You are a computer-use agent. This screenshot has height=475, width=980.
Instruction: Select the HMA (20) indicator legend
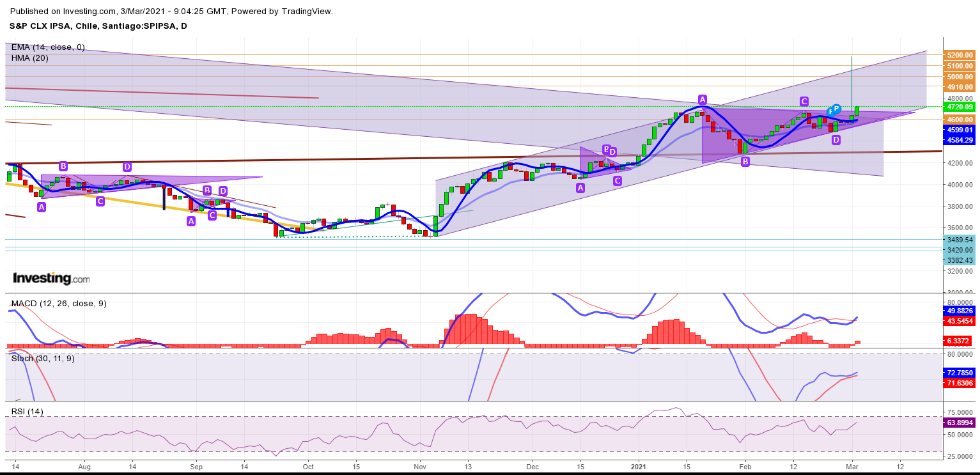click(x=29, y=58)
